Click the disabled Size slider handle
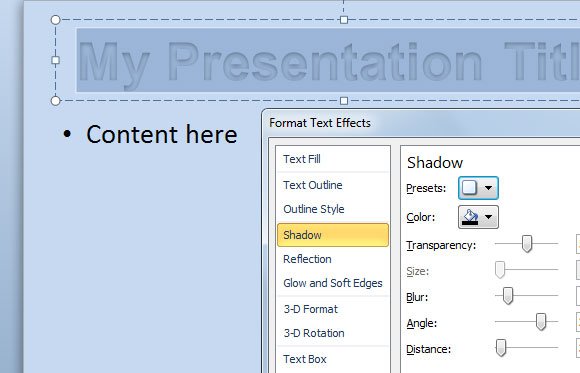This screenshot has height=373, width=580. [x=500, y=270]
